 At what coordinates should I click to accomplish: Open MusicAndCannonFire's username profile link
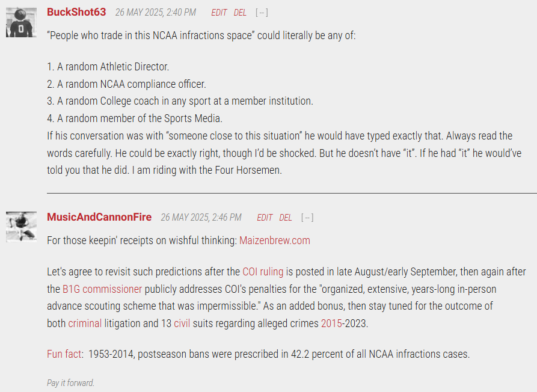coord(99,217)
